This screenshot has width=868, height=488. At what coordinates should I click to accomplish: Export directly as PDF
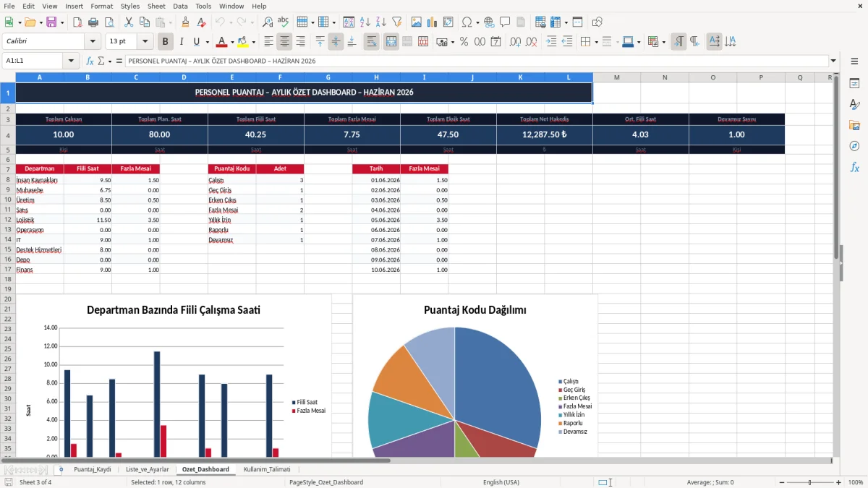pyautogui.click(x=78, y=22)
